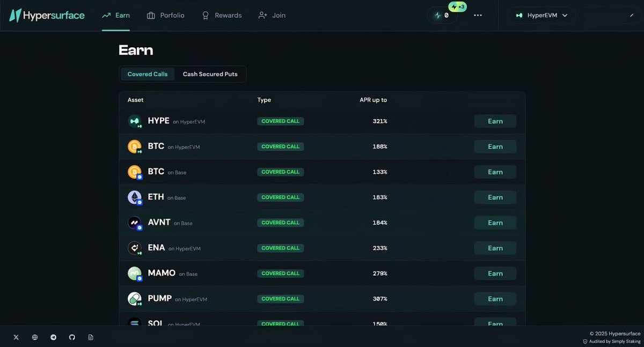Open the Rewards nav tab

tap(222, 16)
